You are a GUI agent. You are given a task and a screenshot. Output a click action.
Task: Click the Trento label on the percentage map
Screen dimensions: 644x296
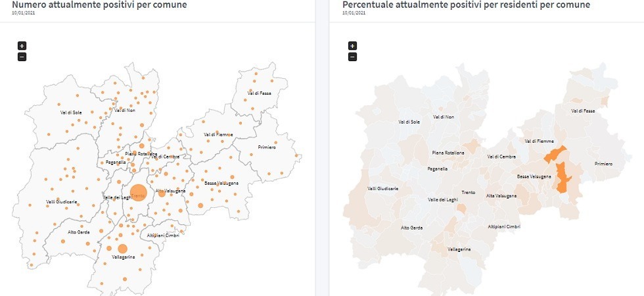[x=468, y=192]
